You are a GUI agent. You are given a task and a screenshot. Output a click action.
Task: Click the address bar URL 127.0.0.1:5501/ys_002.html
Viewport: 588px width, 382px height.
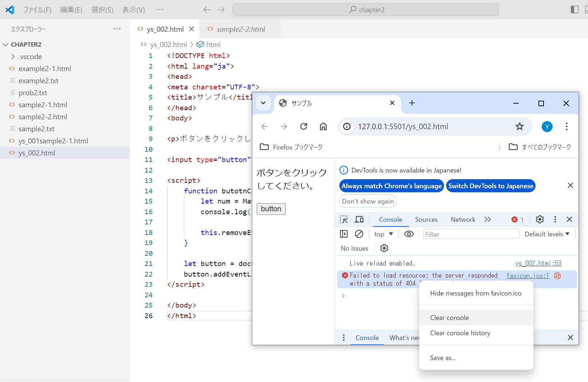[x=403, y=127]
